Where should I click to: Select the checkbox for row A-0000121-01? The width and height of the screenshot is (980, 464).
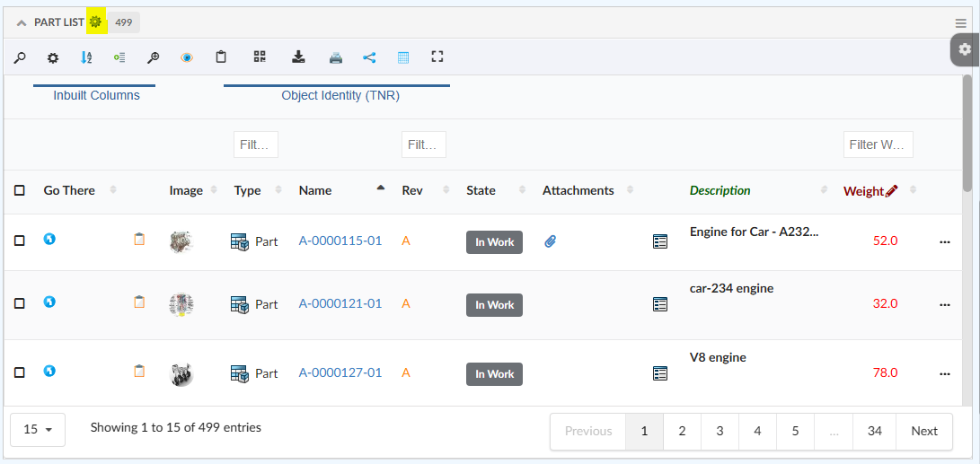(20, 304)
